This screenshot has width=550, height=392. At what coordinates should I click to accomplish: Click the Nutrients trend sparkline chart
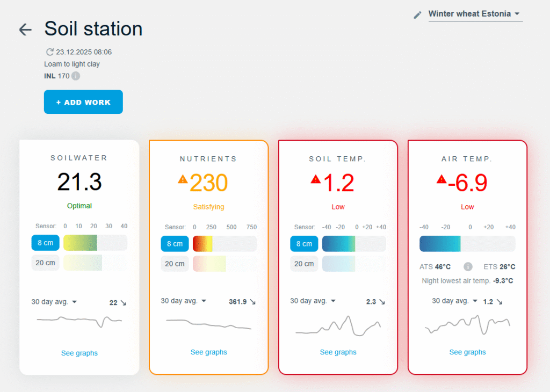click(x=208, y=324)
